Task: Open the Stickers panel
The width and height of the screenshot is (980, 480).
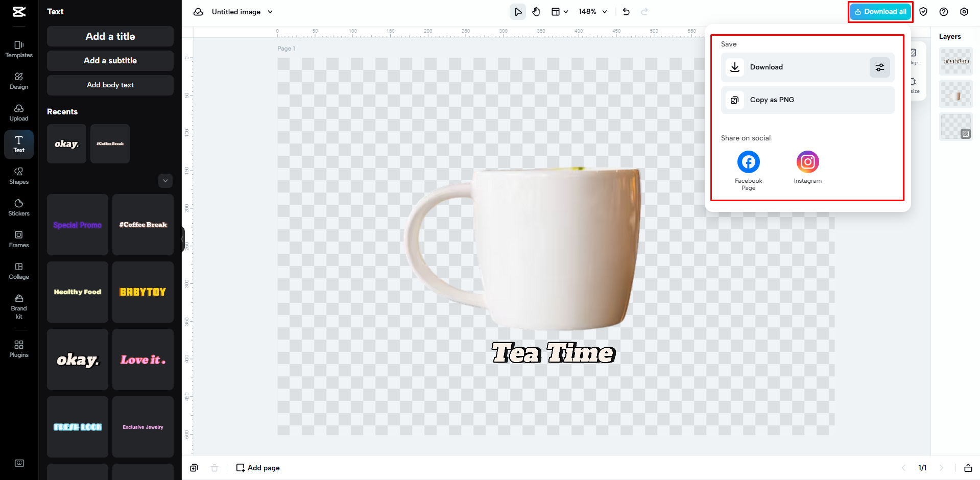Action: pos(18,207)
